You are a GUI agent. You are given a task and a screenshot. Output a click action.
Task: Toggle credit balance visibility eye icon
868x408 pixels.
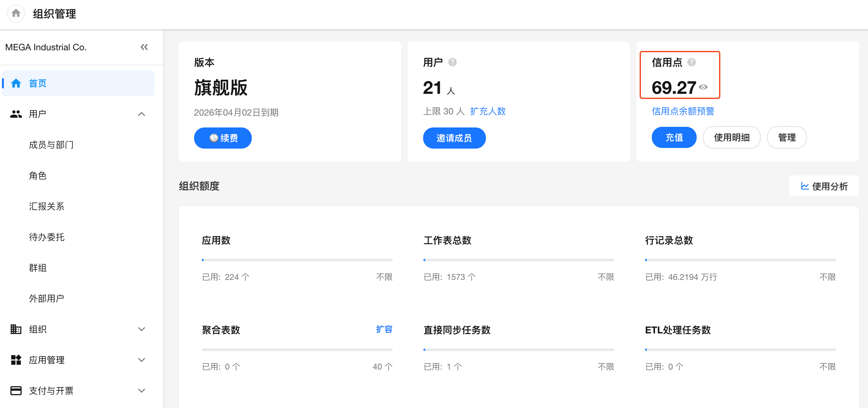(x=703, y=87)
